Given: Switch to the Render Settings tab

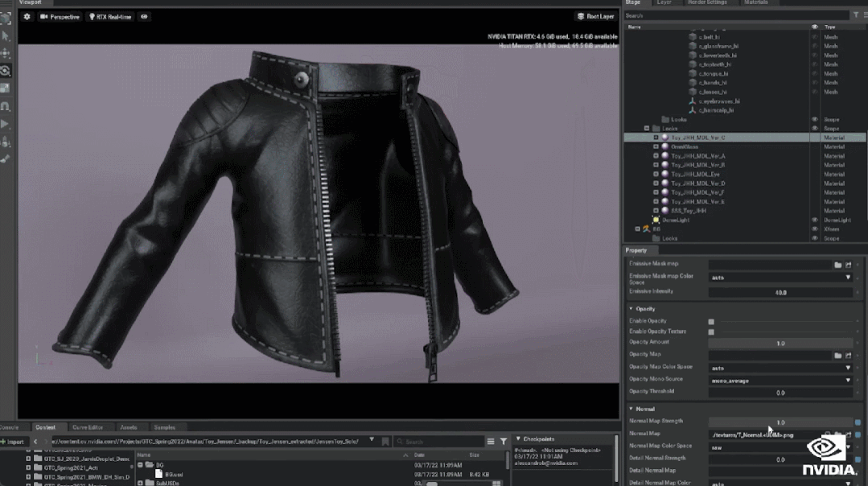Looking at the screenshot, I should coord(706,3).
